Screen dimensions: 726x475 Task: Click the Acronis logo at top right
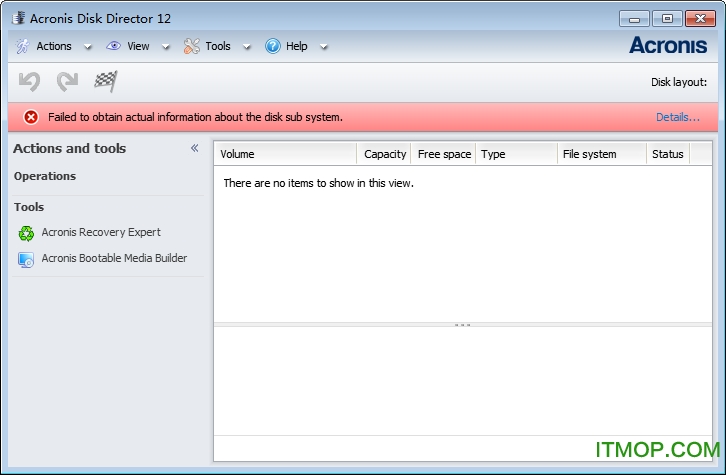668,45
